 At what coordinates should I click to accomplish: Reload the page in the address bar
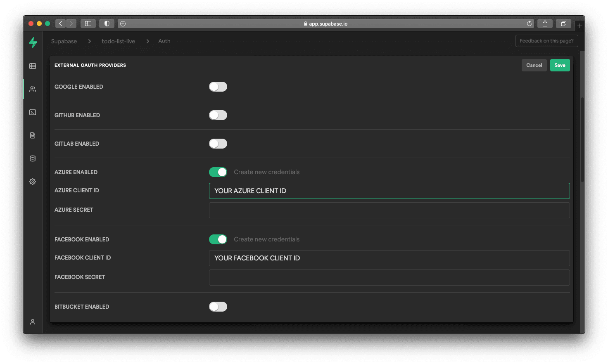[529, 24]
